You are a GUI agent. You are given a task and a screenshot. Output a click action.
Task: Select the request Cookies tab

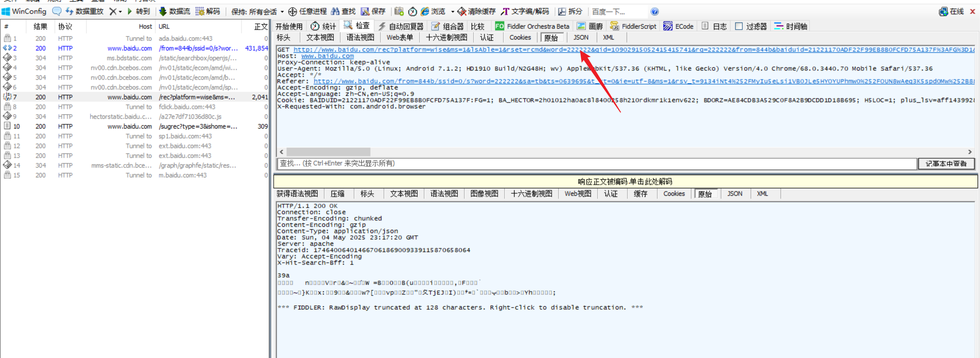(520, 38)
